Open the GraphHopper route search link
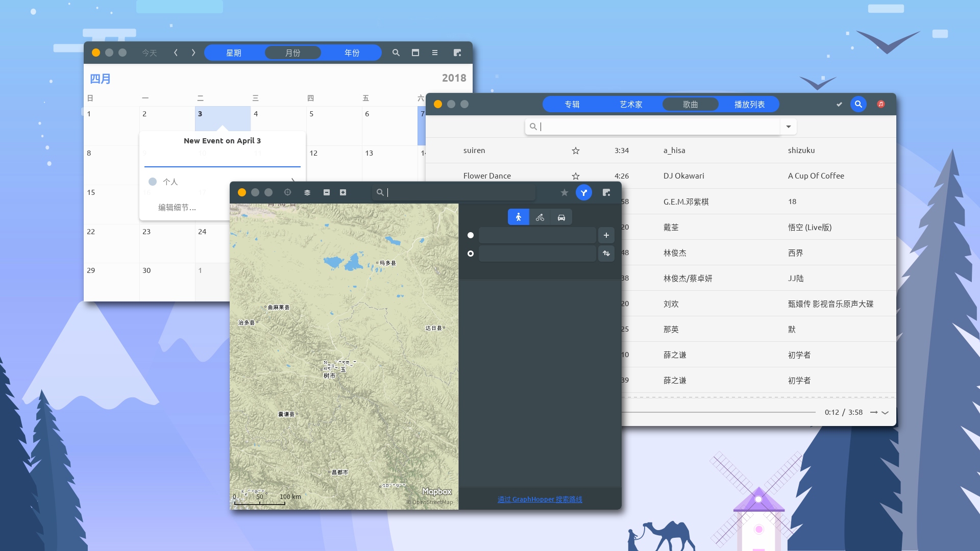 click(540, 499)
